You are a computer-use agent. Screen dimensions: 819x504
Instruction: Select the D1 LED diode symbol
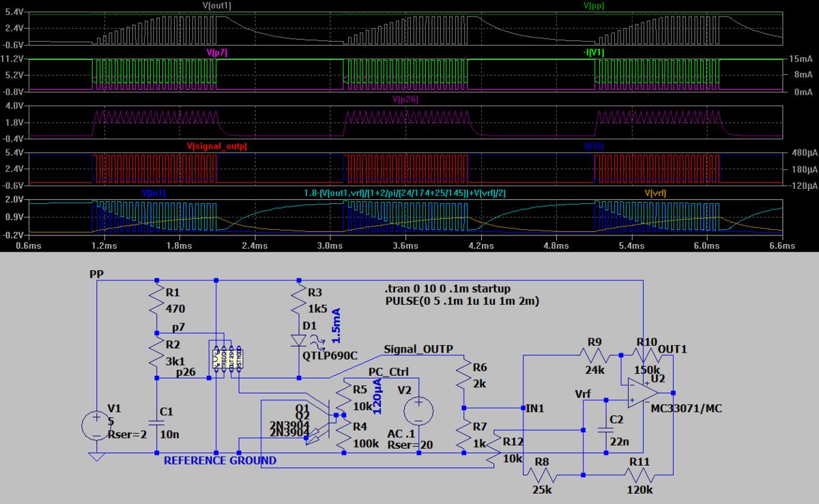pyautogui.click(x=299, y=340)
